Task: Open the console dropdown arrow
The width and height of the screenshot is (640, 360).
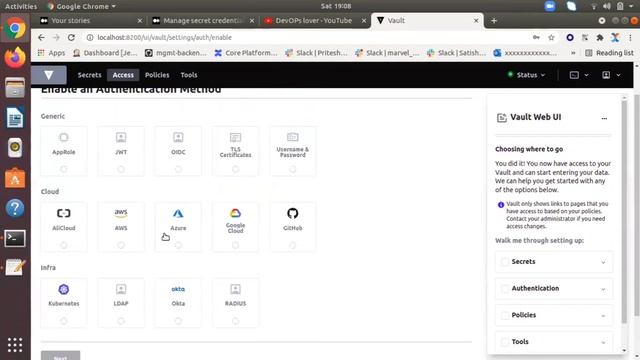Action: 587,75
